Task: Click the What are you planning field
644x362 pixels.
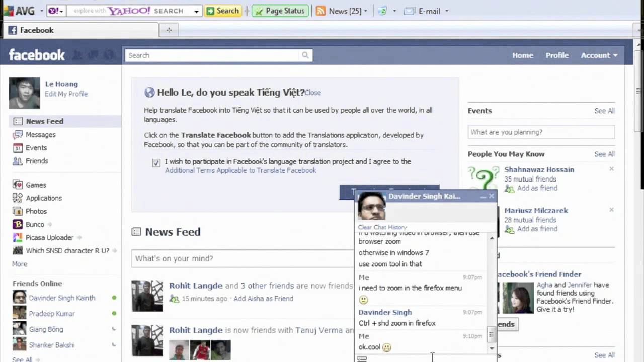Action: click(x=541, y=132)
